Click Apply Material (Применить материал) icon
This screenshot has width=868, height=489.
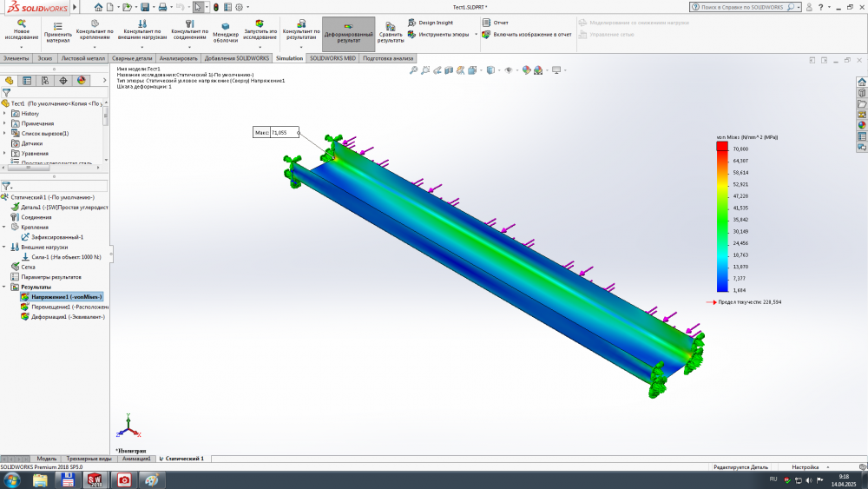[58, 26]
